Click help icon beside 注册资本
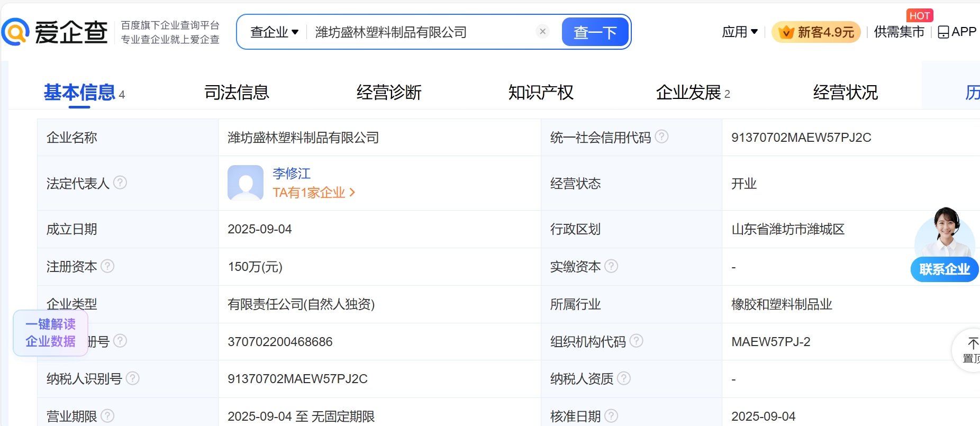Image resolution: width=980 pixels, height=426 pixels. [x=107, y=266]
